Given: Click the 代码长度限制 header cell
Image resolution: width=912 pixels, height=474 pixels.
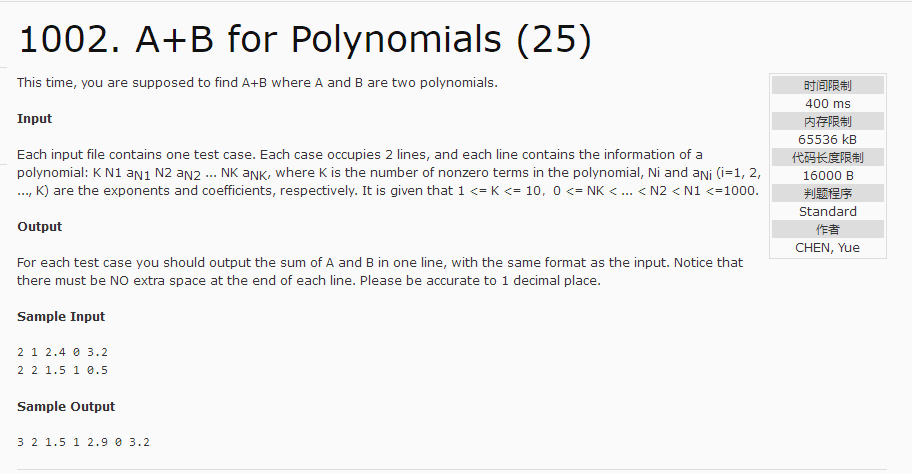Looking at the screenshot, I should point(828,158).
